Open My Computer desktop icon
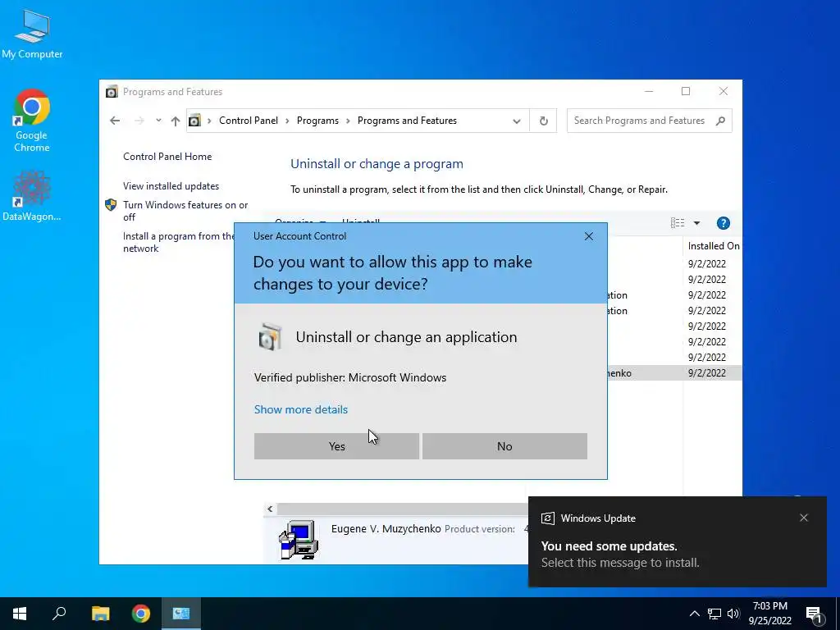The width and height of the screenshot is (840, 630). pyautogui.click(x=32, y=34)
